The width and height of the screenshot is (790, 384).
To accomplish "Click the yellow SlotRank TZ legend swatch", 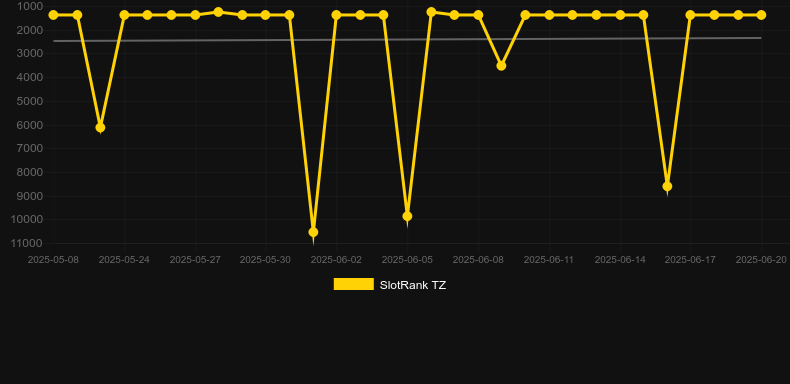I will (x=354, y=284).
